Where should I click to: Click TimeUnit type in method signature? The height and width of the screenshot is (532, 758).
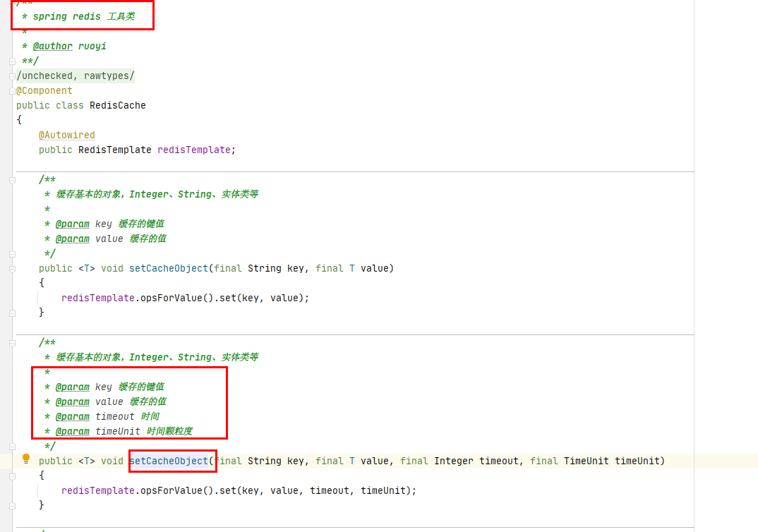(586, 461)
